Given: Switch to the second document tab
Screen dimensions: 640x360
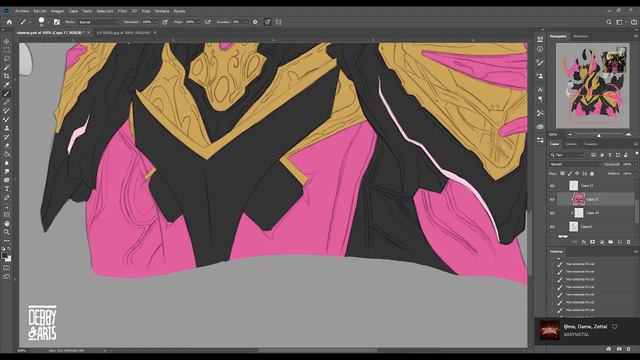Looking at the screenshot, I should [123, 33].
